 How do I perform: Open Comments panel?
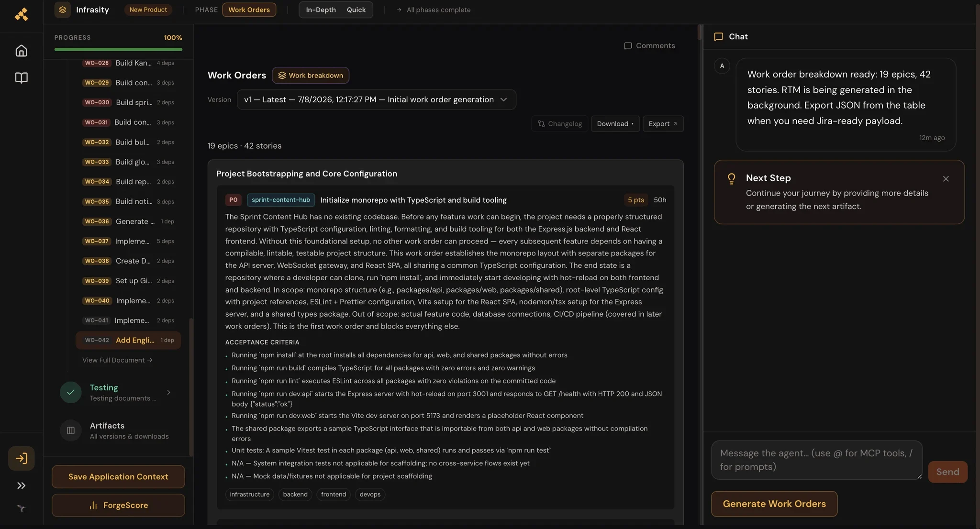coord(649,46)
